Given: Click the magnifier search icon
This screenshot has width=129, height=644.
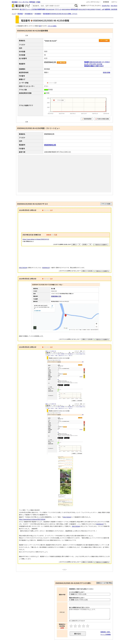Looking at the screenshot, I should [76, 5].
